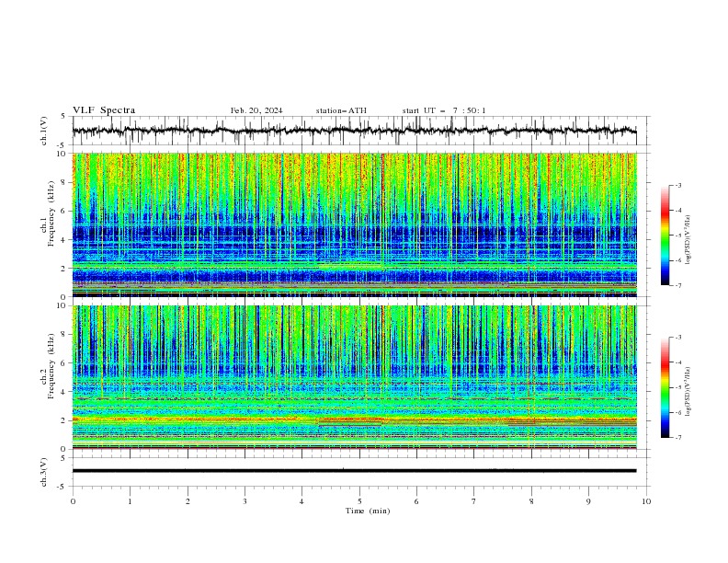Click the 'ch.1(V)' waveform axis label
This screenshot has height=563, width=728.
(44, 131)
